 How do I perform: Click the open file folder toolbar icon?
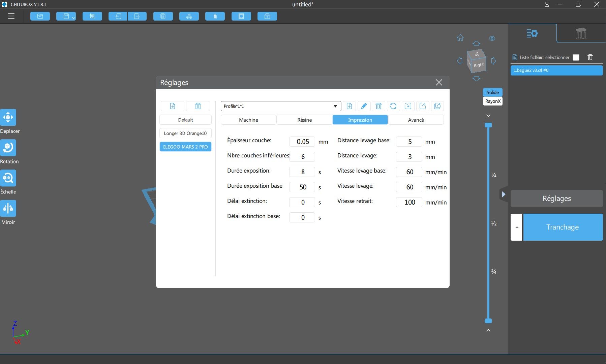(x=40, y=16)
